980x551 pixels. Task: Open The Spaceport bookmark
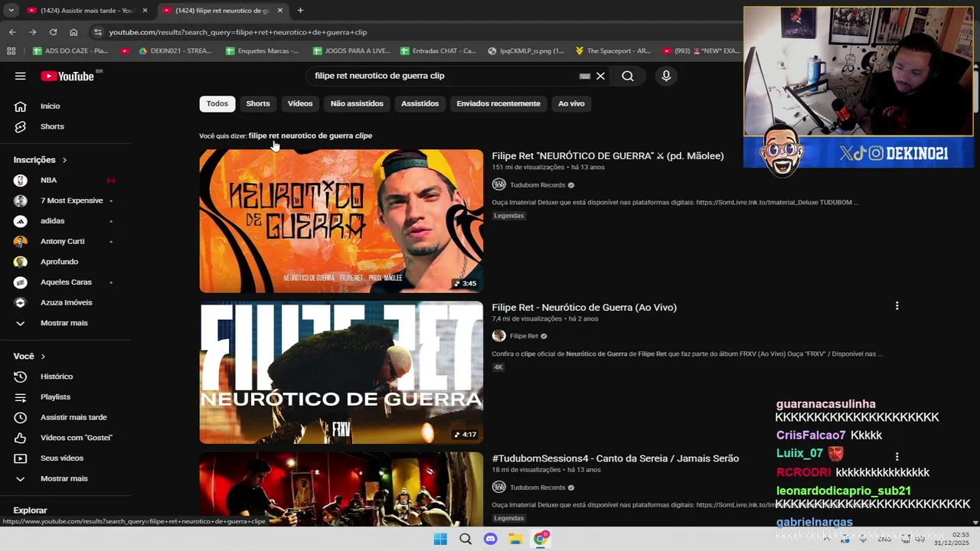point(613,51)
